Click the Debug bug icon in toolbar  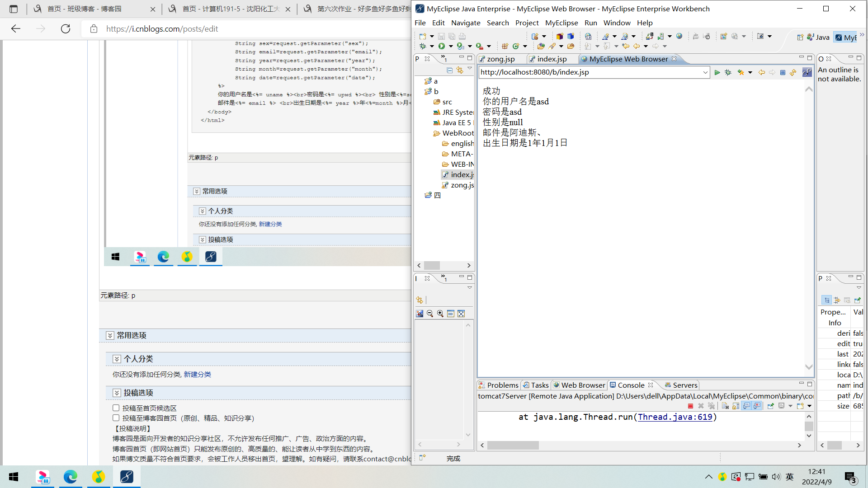(x=423, y=46)
